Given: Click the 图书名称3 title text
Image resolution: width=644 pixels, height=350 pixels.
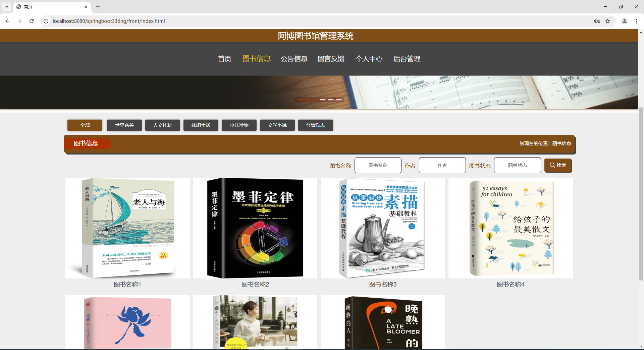Looking at the screenshot, I should coord(383,285).
